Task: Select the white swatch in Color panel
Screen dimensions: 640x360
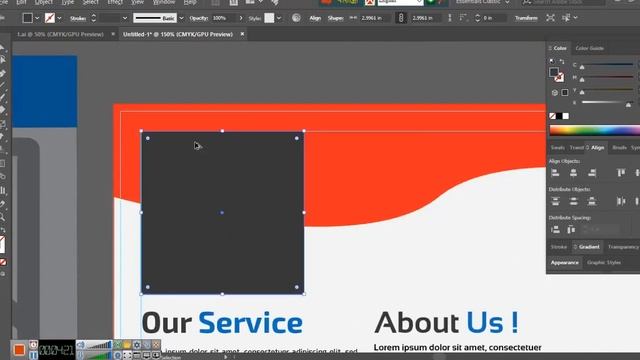Action: point(566,116)
